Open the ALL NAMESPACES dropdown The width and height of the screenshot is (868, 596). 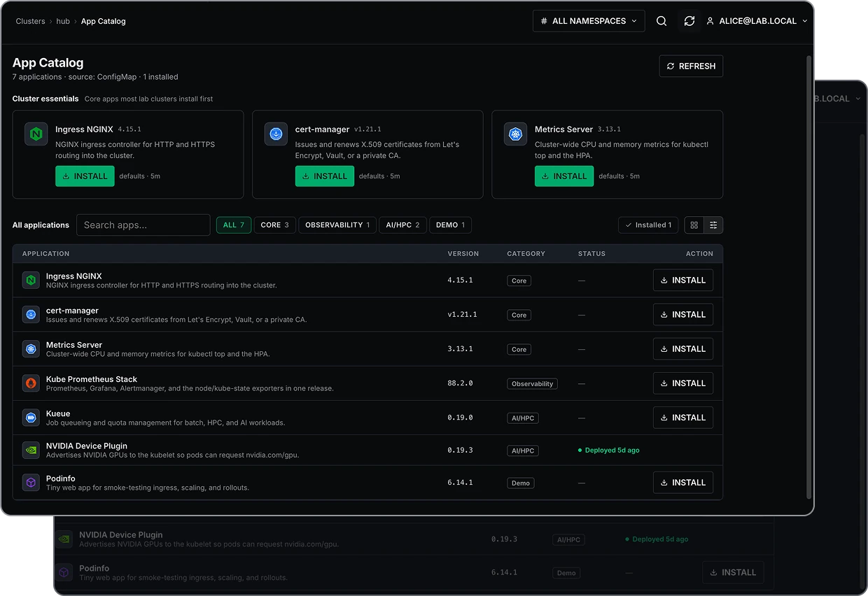point(589,21)
